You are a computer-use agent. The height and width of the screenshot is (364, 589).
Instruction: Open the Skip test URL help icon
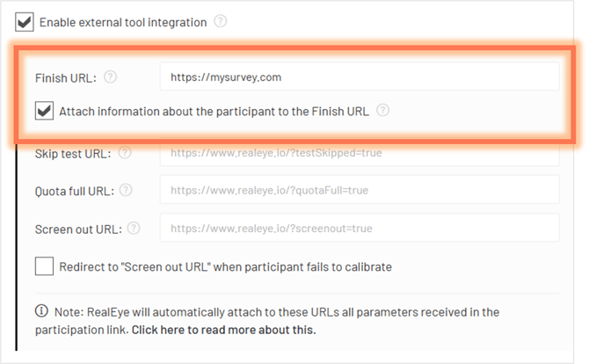click(125, 153)
